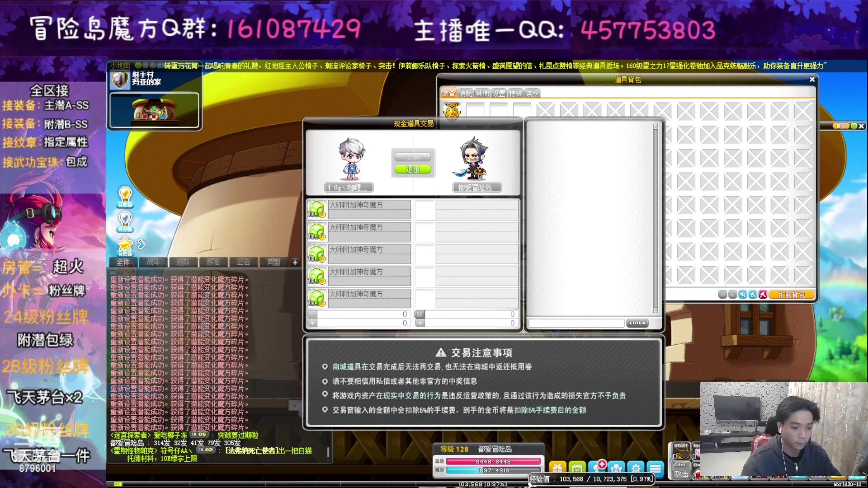The image size is (868, 488).
Task: Select the 公会 chat tab
Action: 243,262
